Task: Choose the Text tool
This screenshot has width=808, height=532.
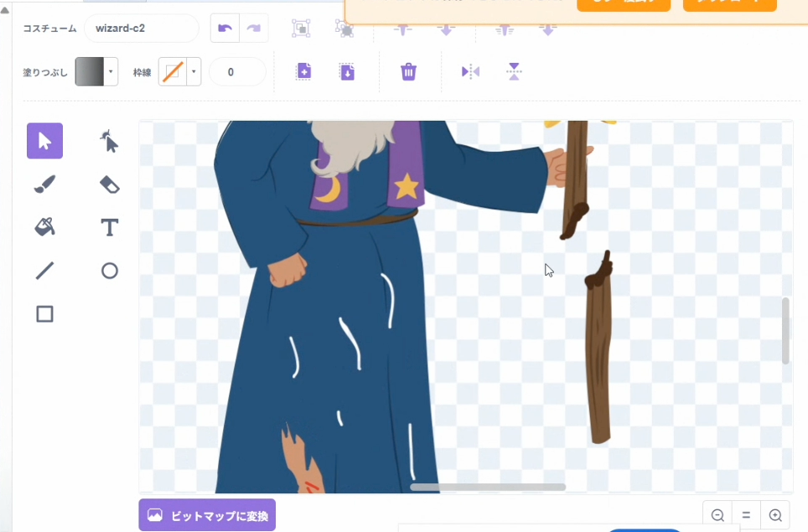Action: click(109, 227)
